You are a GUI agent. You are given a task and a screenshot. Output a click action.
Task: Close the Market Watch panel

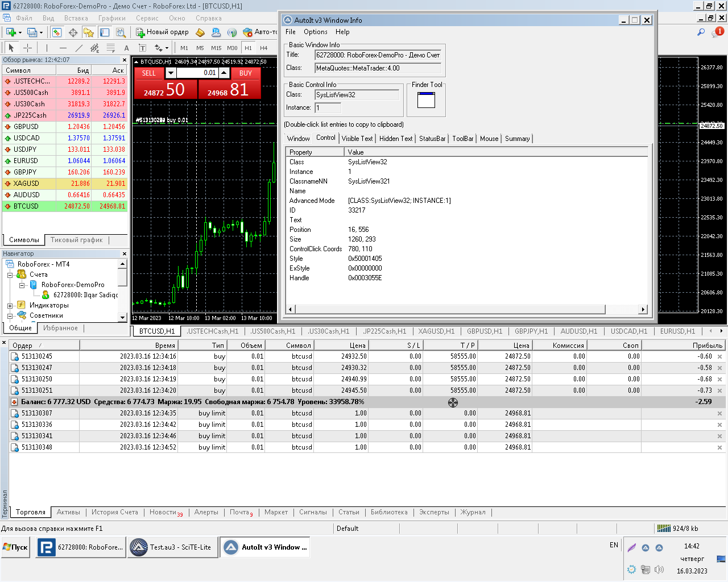click(124, 60)
